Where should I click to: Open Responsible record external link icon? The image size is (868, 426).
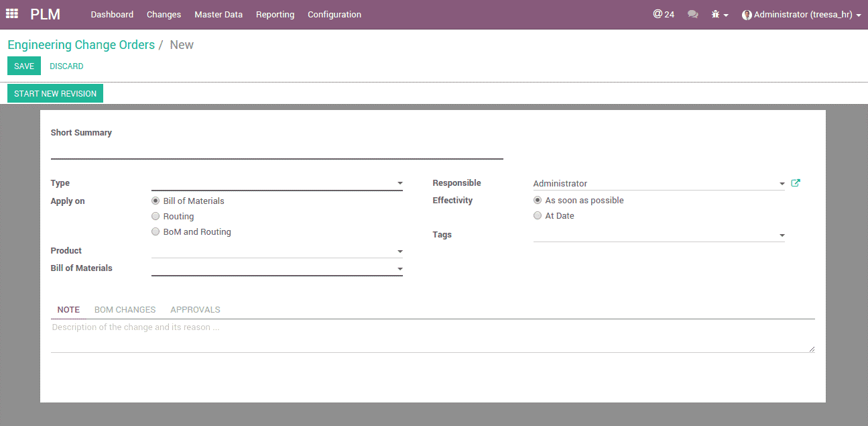[796, 183]
